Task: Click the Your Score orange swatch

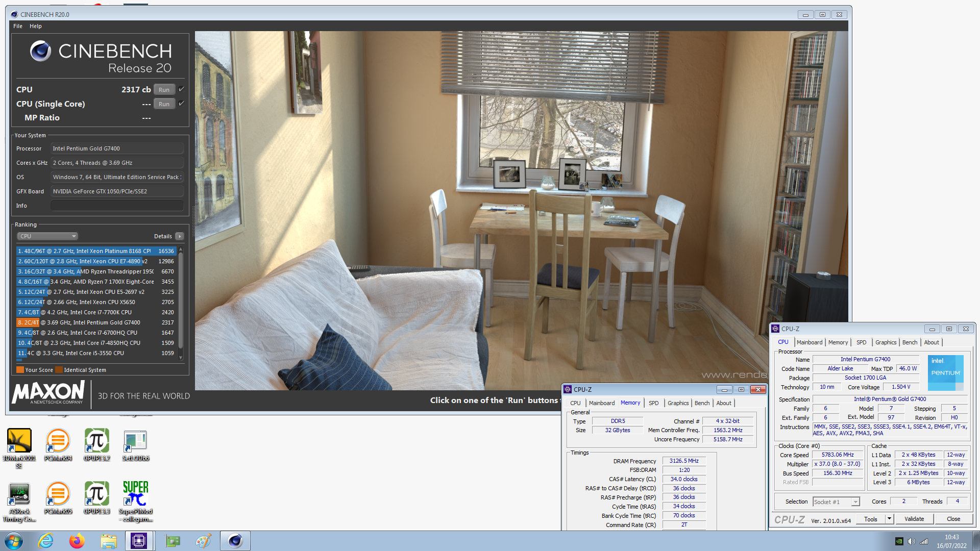Action: [x=20, y=370]
